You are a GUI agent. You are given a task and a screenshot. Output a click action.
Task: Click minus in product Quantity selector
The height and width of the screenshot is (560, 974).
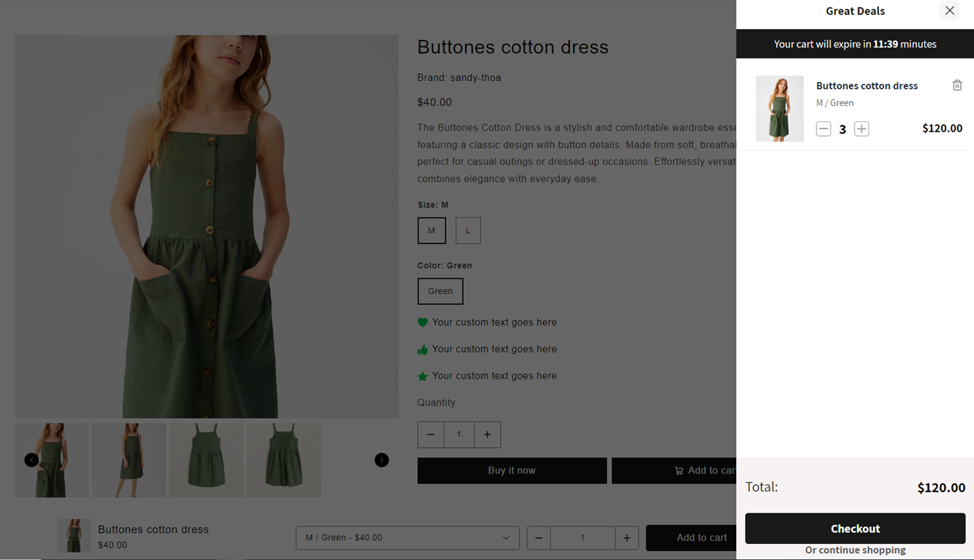[430, 434]
